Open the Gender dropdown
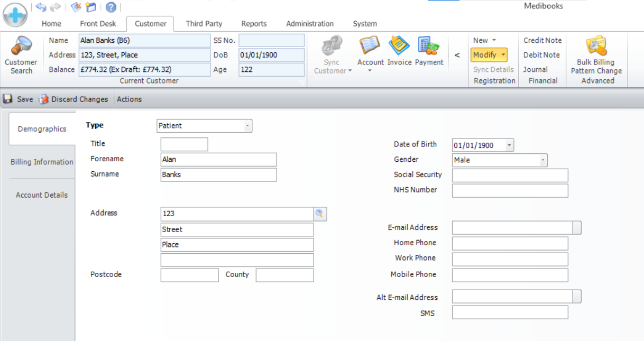 click(542, 160)
